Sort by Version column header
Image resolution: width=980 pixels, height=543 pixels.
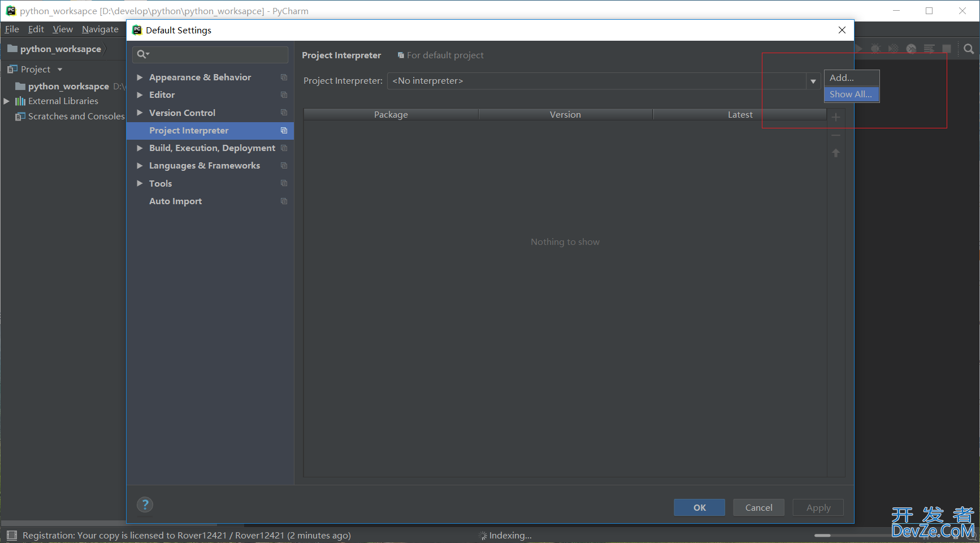tap(565, 114)
